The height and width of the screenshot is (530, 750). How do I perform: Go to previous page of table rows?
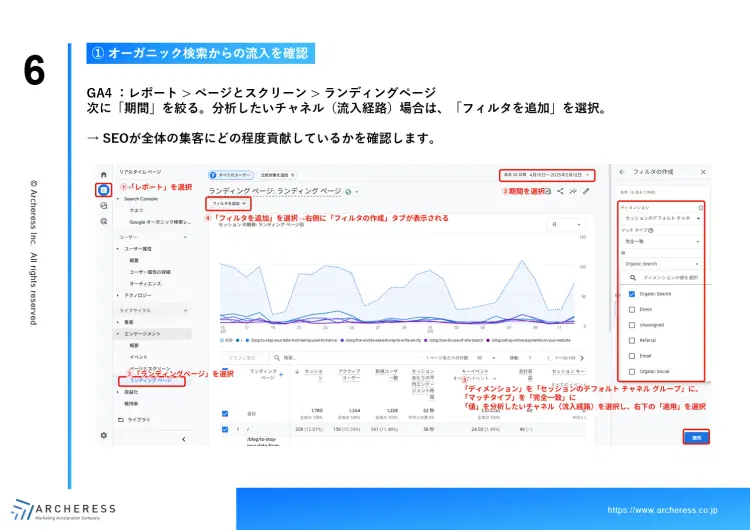(548, 358)
